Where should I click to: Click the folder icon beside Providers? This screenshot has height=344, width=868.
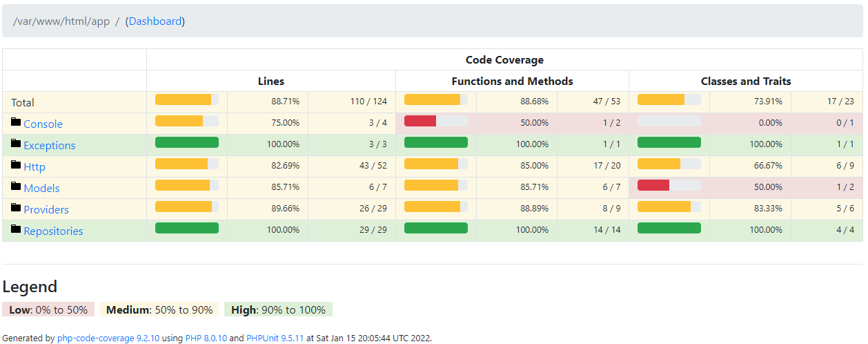click(16, 209)
